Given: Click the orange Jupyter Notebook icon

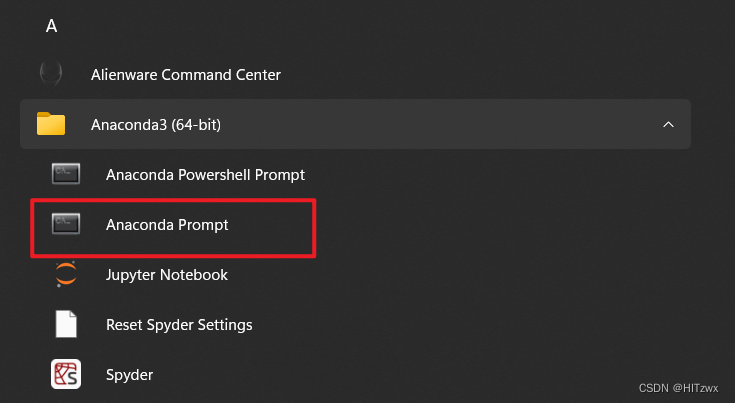Looking at the screenshot, I should tap(66, 274).
